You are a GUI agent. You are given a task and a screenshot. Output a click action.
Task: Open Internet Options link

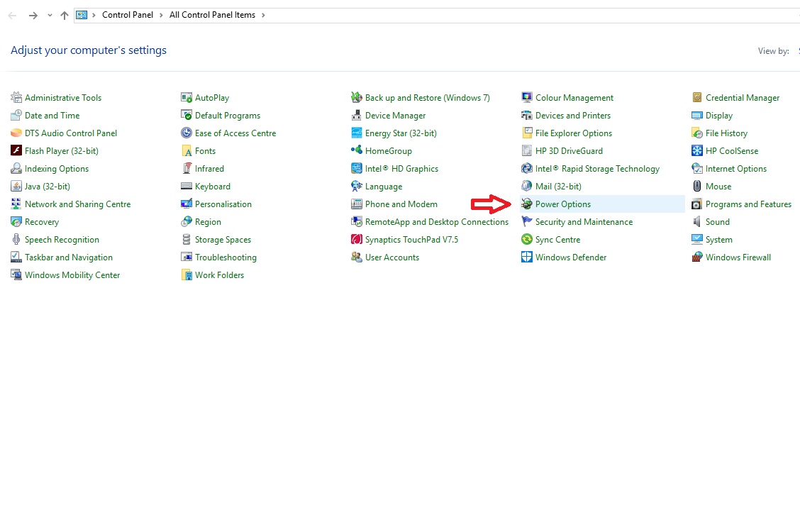tap(735, 169)
